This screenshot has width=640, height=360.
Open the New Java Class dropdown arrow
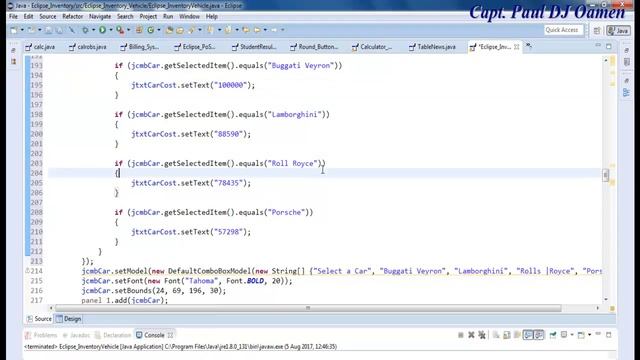[159, 30]
